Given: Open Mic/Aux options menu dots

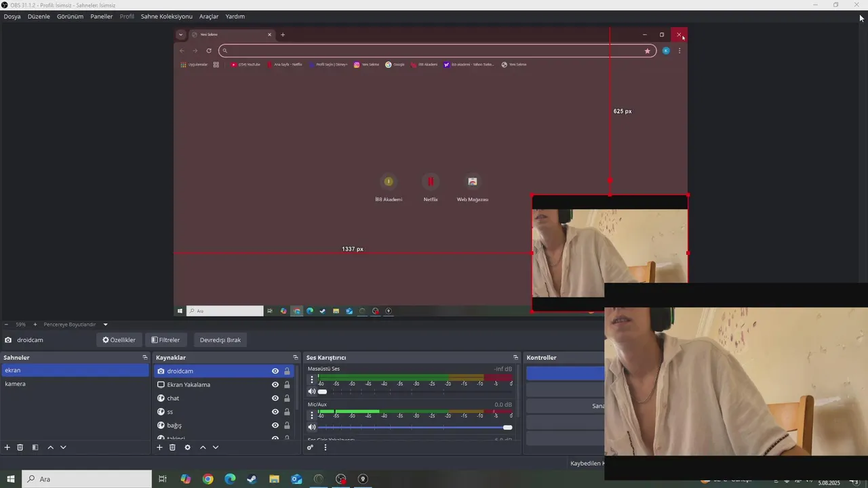Looking at the screenshot, I should (312, 415).
